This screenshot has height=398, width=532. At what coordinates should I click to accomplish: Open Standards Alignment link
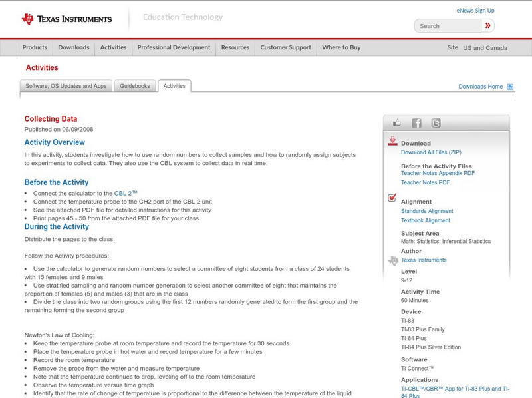tap(427, 211)
